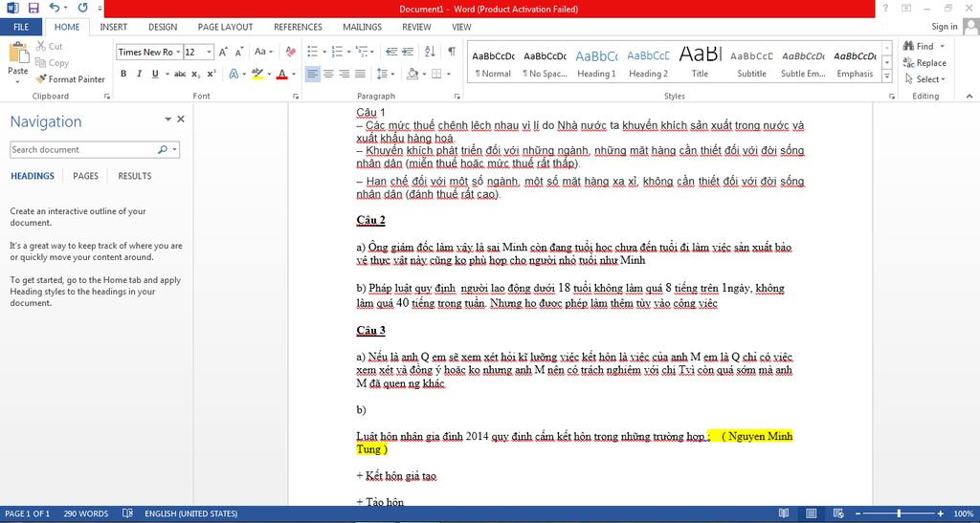Viewport: 980px width, 523px height.
Task: Switch to the REVIEW tab
Action: click(x=416, y=27)
